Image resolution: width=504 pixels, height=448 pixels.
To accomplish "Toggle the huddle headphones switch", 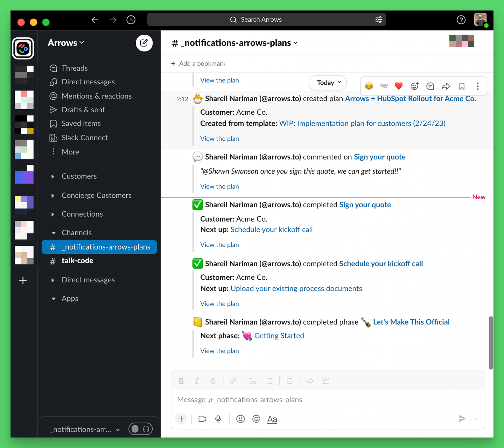I will click(140, 429).
